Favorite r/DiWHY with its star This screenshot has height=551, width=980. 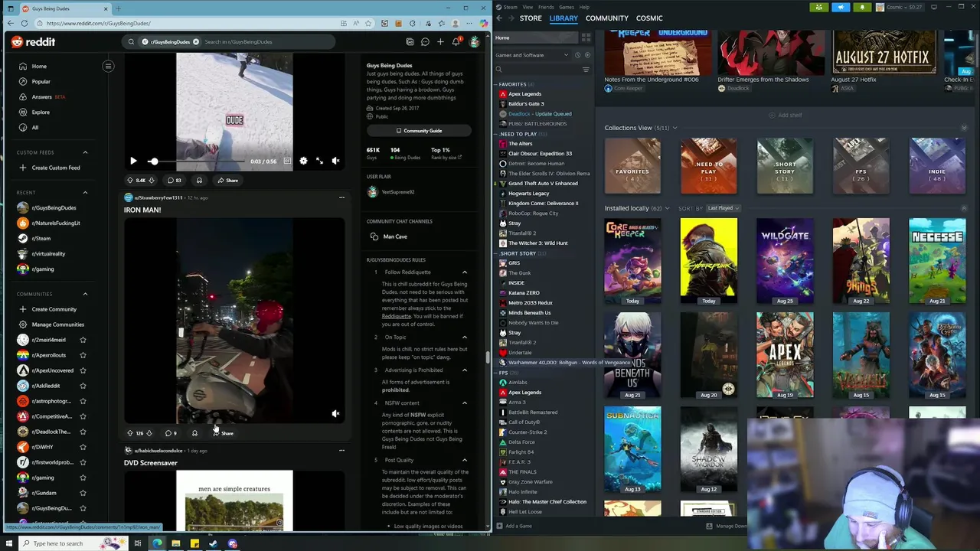(x=83, y=447)
